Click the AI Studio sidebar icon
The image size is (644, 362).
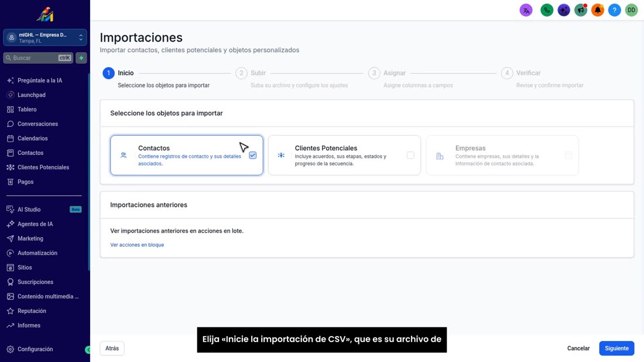click(11, 210)
